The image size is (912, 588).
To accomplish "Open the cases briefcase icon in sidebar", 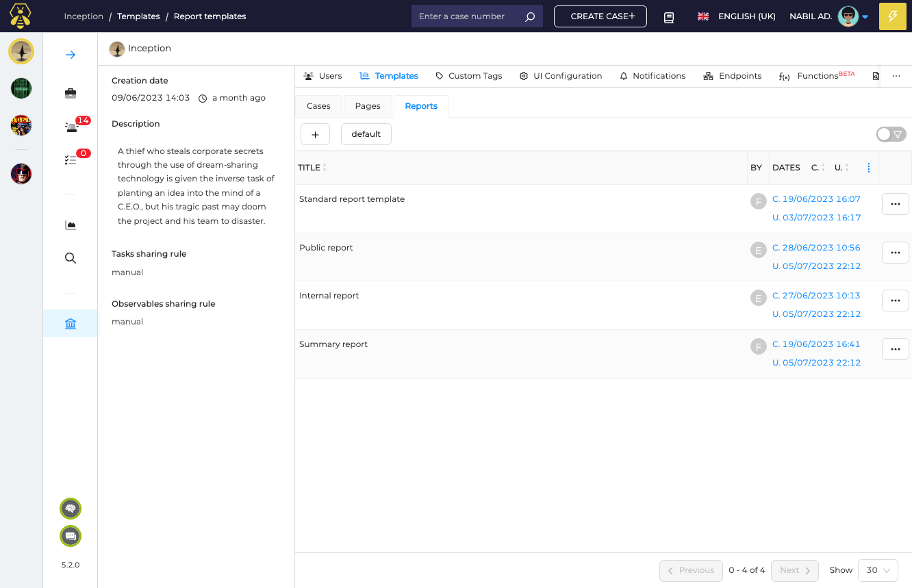I will [71, 93].
